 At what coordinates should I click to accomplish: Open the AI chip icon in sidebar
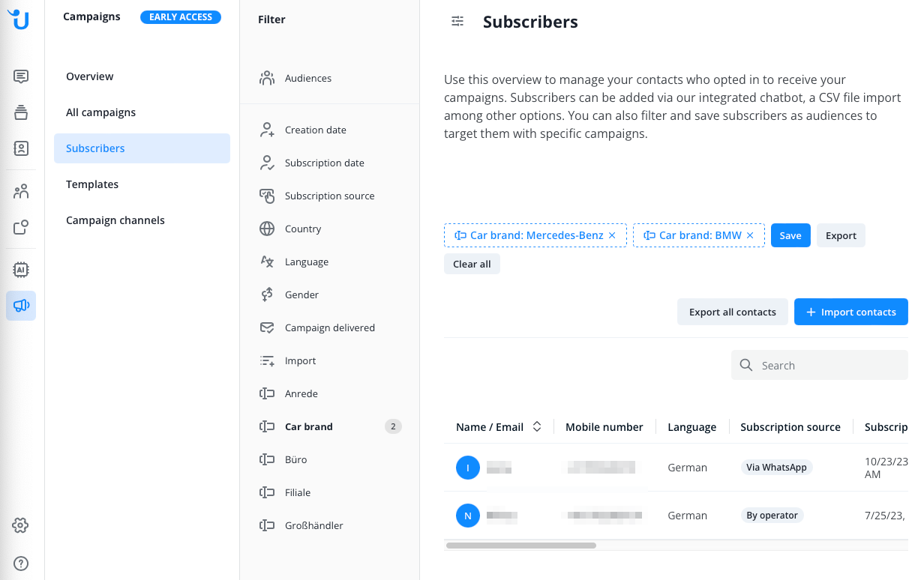tap(21, 269)
